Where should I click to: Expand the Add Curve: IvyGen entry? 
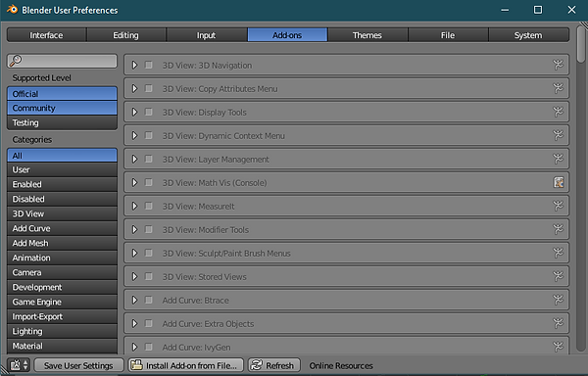[x=134, y=347]
